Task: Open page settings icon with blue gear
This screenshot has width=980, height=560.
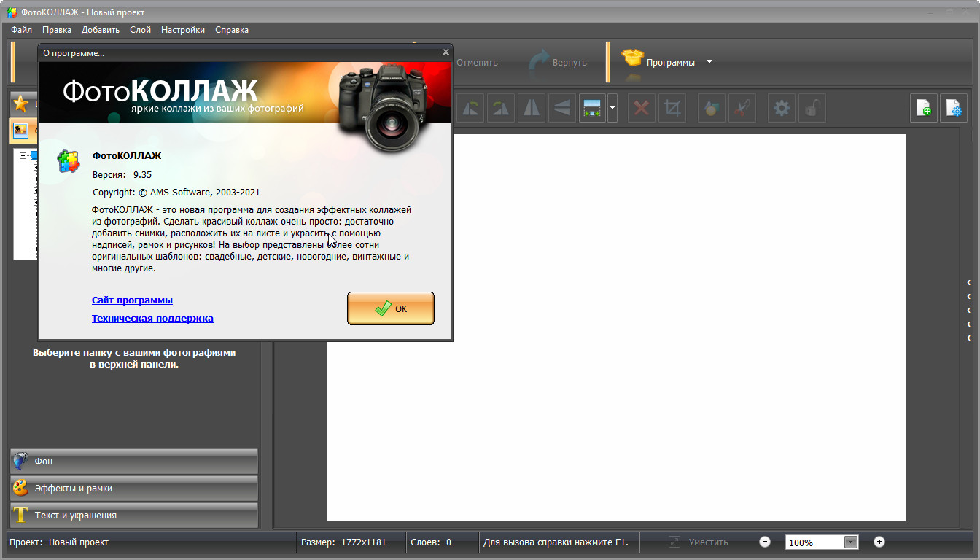Action: tap(954, 109)
